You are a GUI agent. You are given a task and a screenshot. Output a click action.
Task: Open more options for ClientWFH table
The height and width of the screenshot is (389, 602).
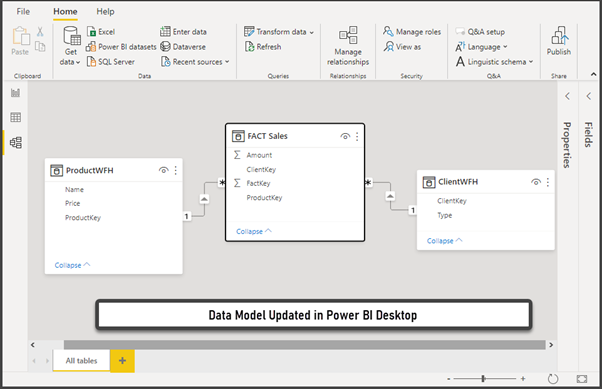click(548, 182)
